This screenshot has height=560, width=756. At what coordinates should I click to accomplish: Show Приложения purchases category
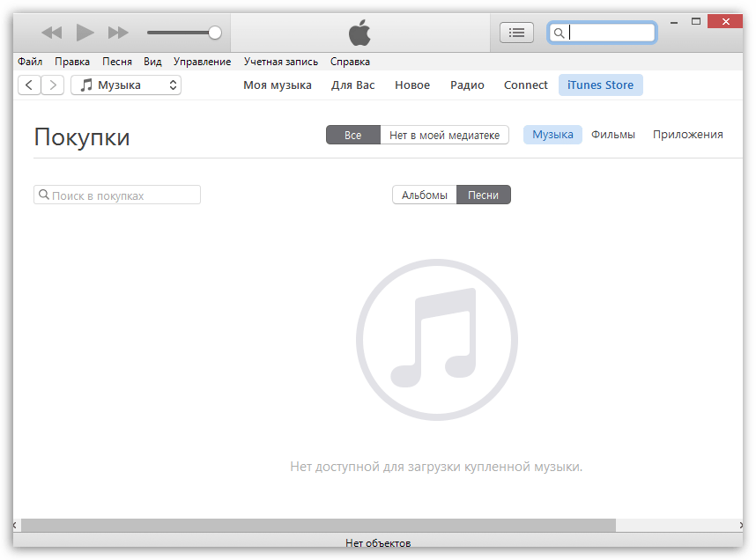[x=687, y=135]
